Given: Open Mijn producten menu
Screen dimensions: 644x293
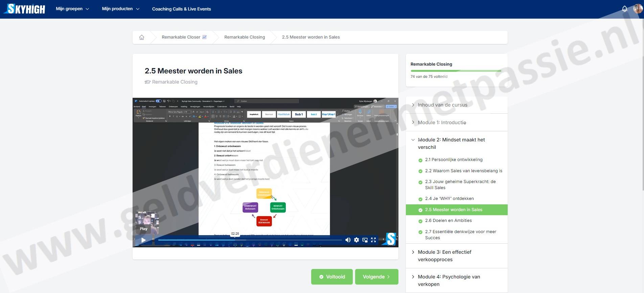Looking at the screenshot, I should (120, 9).
